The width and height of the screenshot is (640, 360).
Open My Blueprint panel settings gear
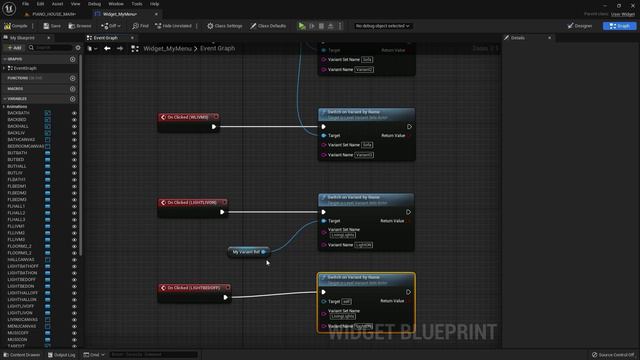pos(78,47)
